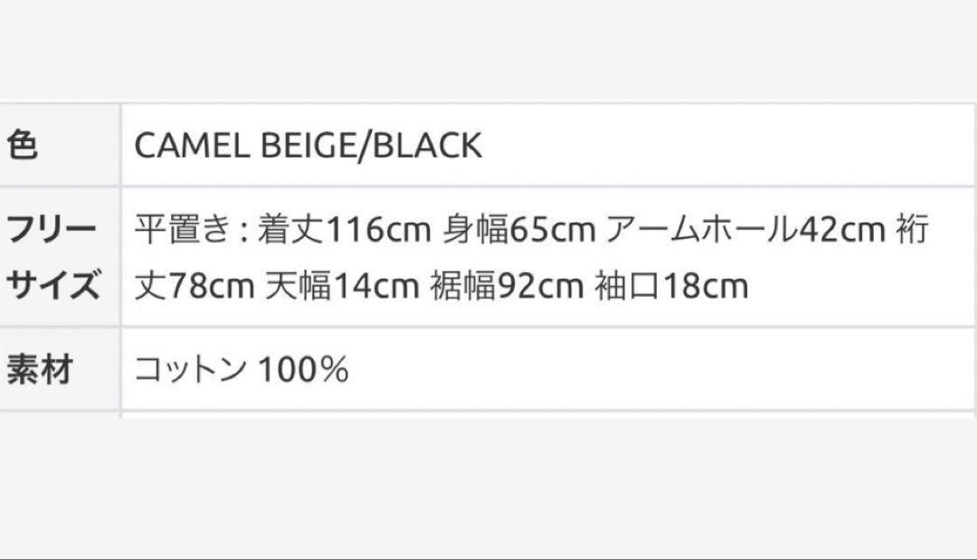The height and width of the screenshot is (560, 977).
Task: Click the 裾幅92cm measurement text
Action: (507, 286)
